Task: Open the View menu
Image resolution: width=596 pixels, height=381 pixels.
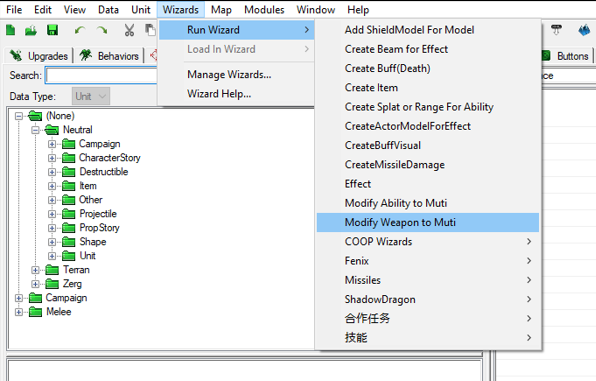Action: point(74,10)
